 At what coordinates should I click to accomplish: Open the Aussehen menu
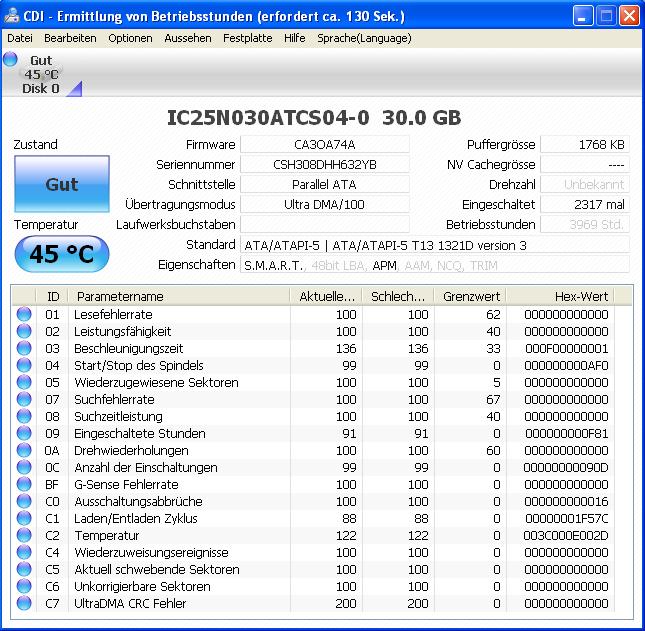tap(188, 38)
